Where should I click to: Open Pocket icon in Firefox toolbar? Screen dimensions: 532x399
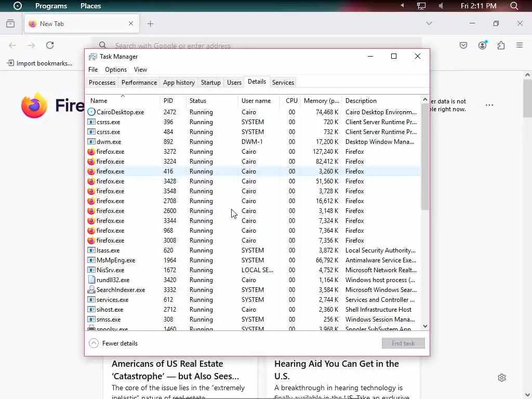click(x=463, y=45)
